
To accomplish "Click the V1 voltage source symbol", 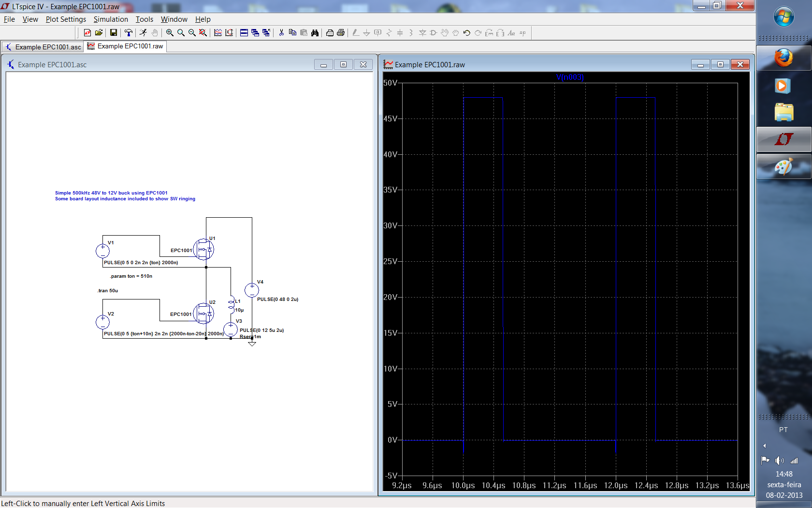I will coord(102,251).
